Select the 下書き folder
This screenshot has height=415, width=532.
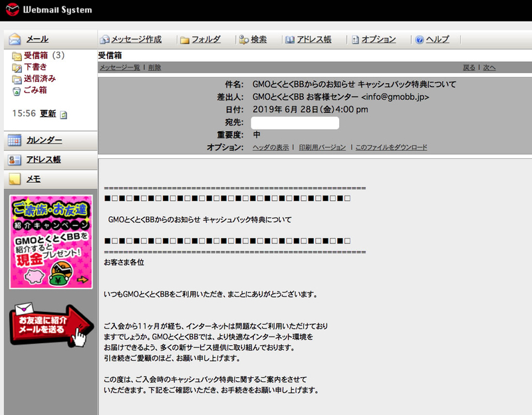coord(35,67)
